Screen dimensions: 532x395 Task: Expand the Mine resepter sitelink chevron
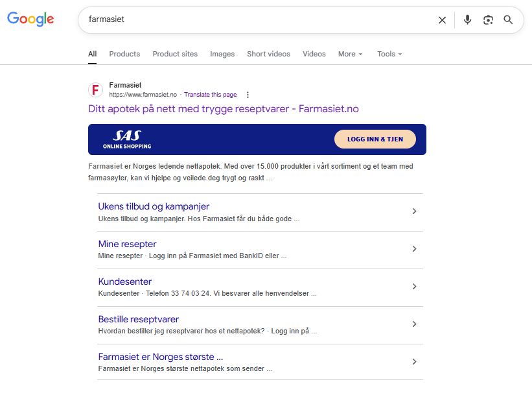(414, 248)
